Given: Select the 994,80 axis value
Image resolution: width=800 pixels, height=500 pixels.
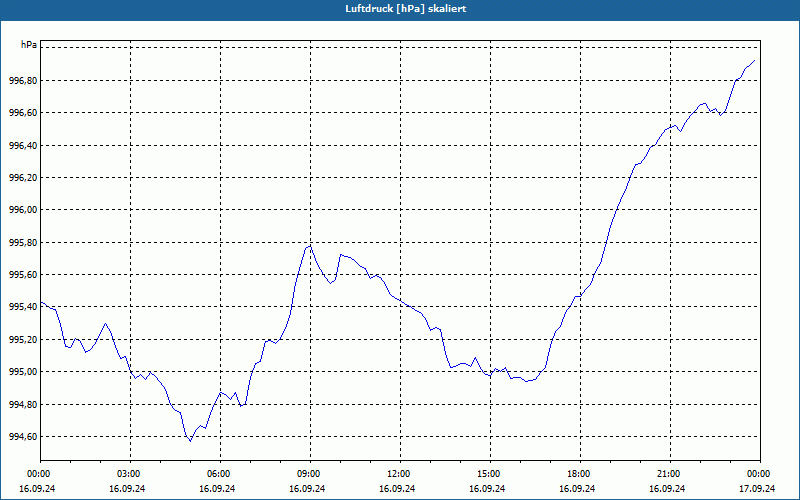Looking at the screenshot, I should (23, 405).
